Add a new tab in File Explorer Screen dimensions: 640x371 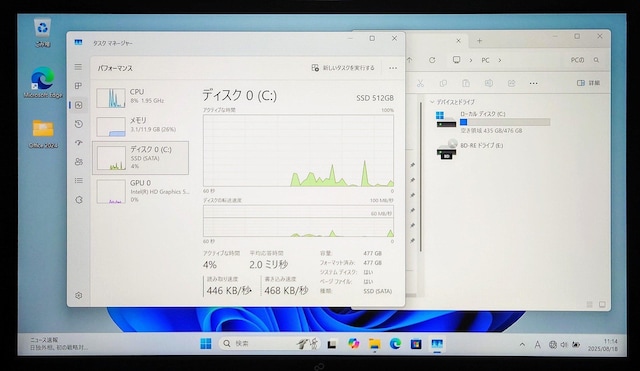click(x=480, y=41)
